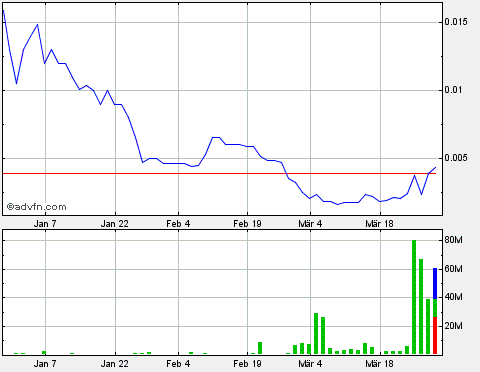Pick the Mär 4 label under the volume chart
The height and width of the screenshot is (372, 480).
click(x=310, y=364)
